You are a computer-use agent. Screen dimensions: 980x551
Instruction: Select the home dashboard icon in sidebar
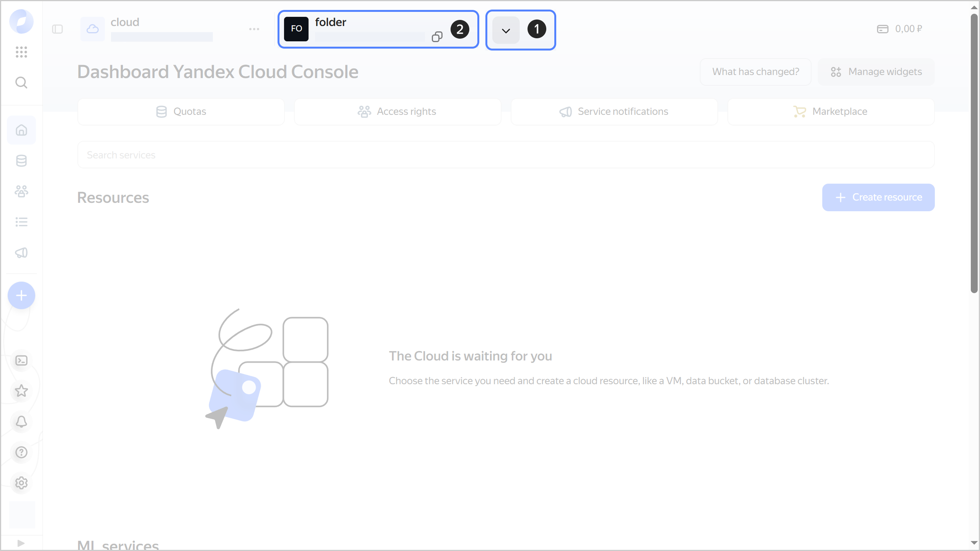click(x=21, y=130)
